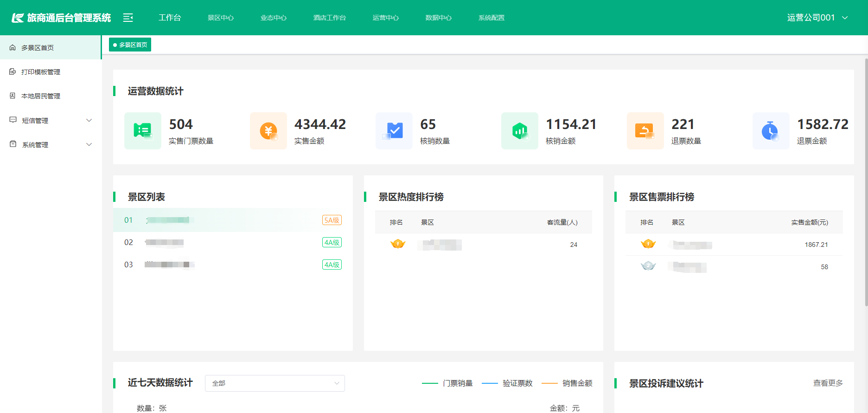
Task: Click 客流量(人) column header
Action: pyautogui.click(x=562, y=222)
